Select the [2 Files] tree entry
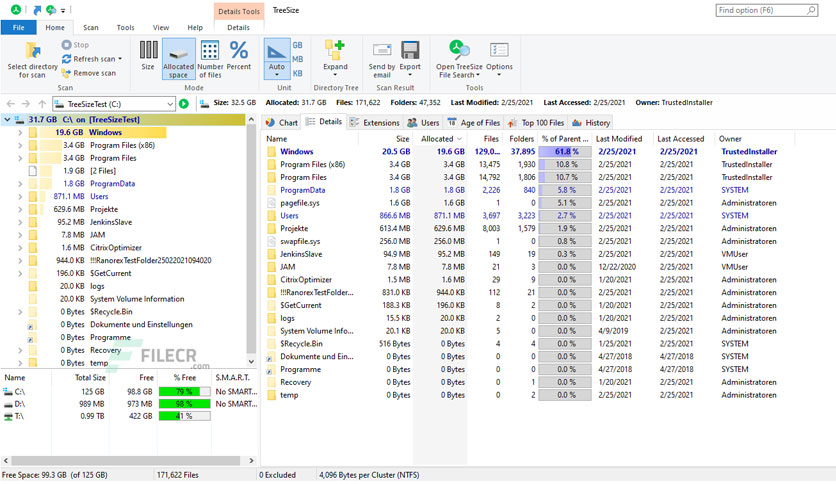This screenshot has width=836, height=484. (103, 171)
